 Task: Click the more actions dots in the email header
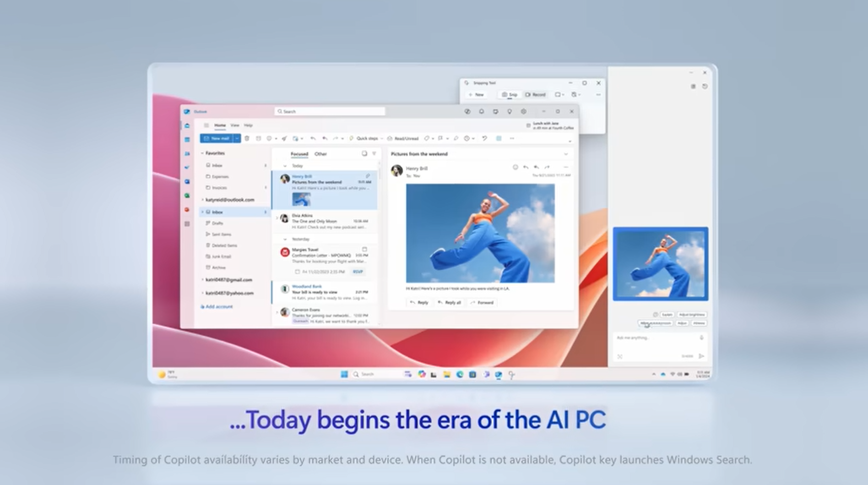click(x=566, y=168)
